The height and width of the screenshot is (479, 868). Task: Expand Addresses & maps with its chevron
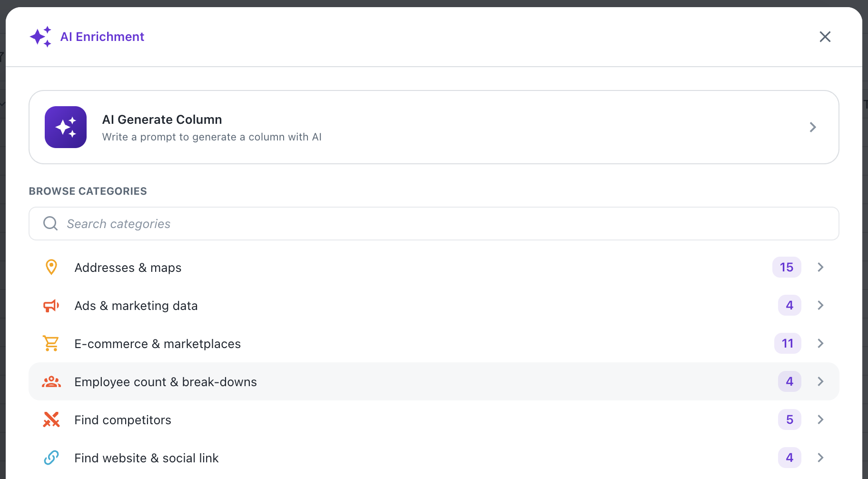(x=820, y=267)
